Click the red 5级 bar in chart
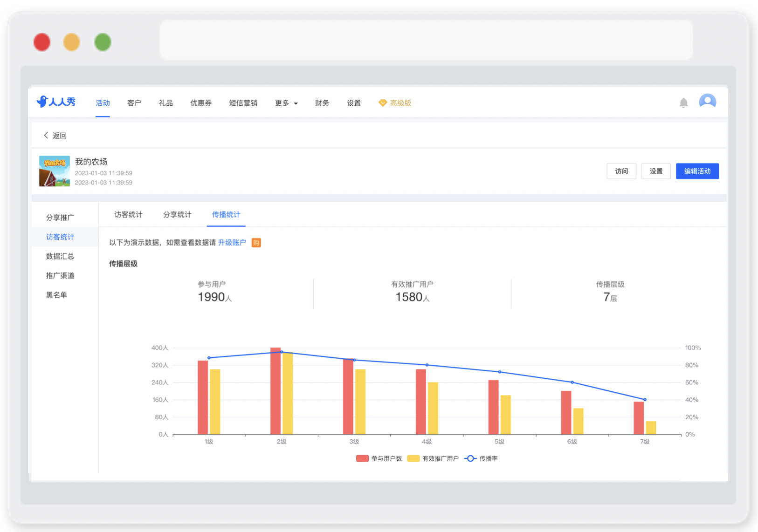 493,407
